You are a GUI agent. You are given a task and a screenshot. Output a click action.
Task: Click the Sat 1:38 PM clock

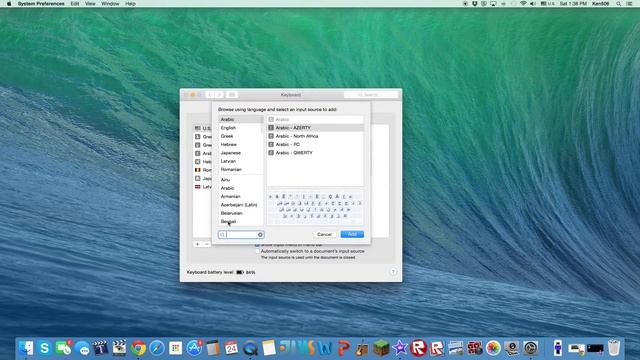tap(573, 4)
